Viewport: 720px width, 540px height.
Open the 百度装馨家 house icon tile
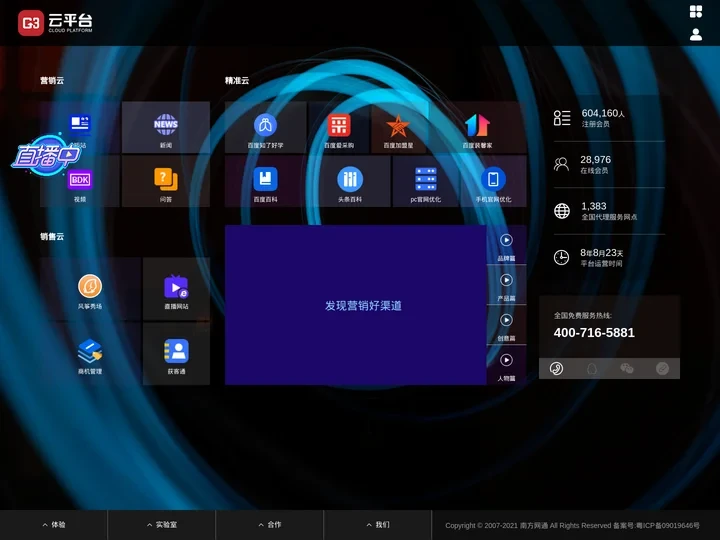click(477, 128)
